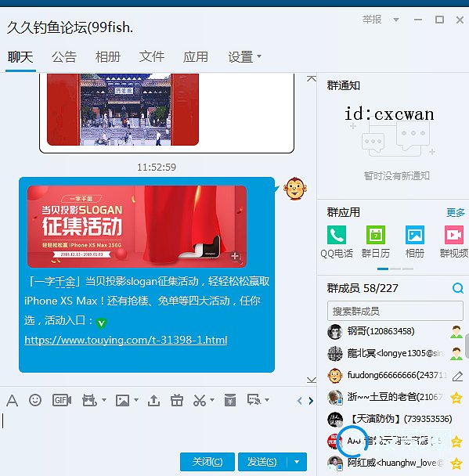Open the 举报 dropdown arrow
Viewport: 469px width, 476px height.
[396, 20]
